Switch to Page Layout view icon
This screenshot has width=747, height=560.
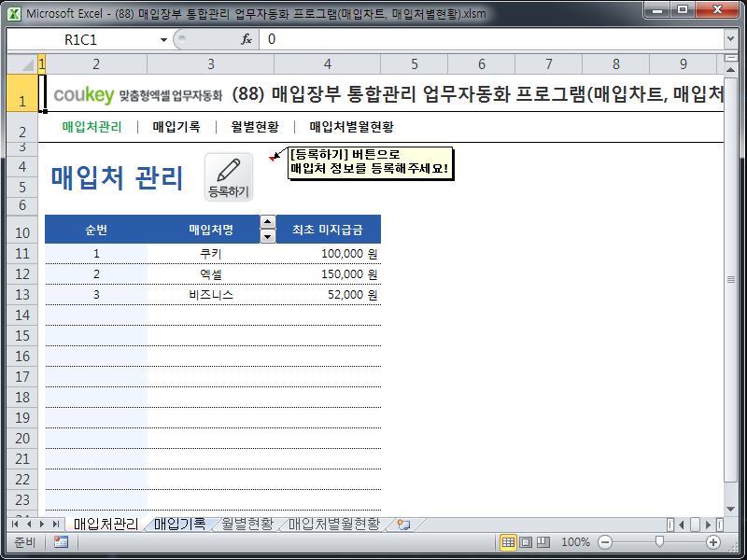coord(526,542)
